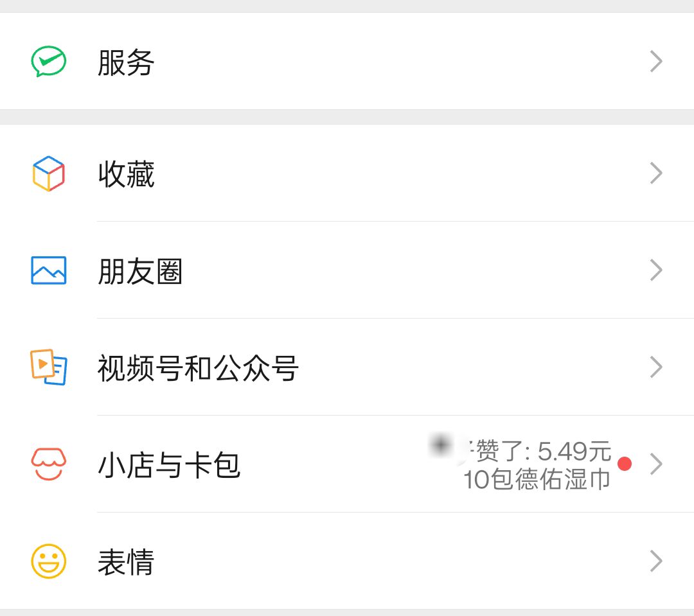
Task: Open the 收藏 chevron arrow
Action: [655, 173]
